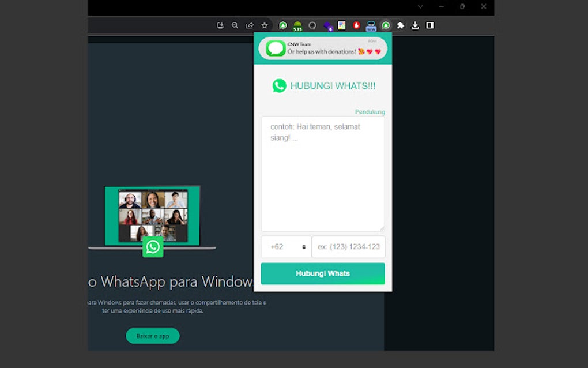The image size is (588, 368).
Task: Open the gray circular chat extension icon
Action: pos(312,25)
